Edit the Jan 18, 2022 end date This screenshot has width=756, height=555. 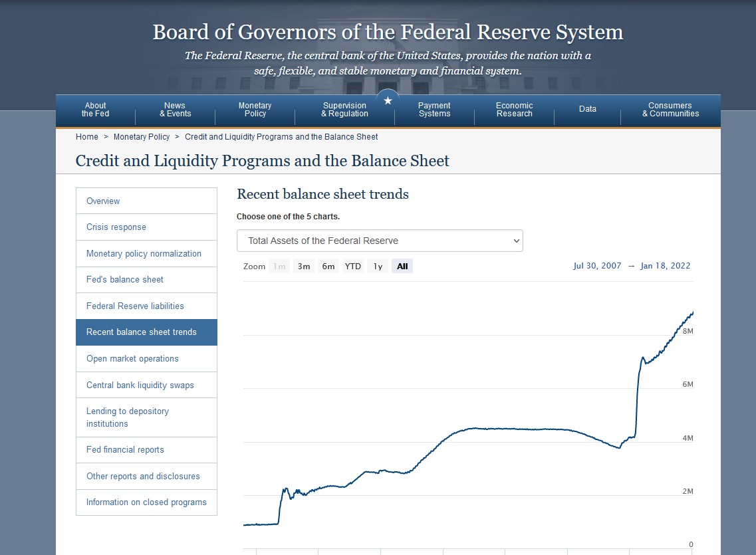click(x=666, y=265)
